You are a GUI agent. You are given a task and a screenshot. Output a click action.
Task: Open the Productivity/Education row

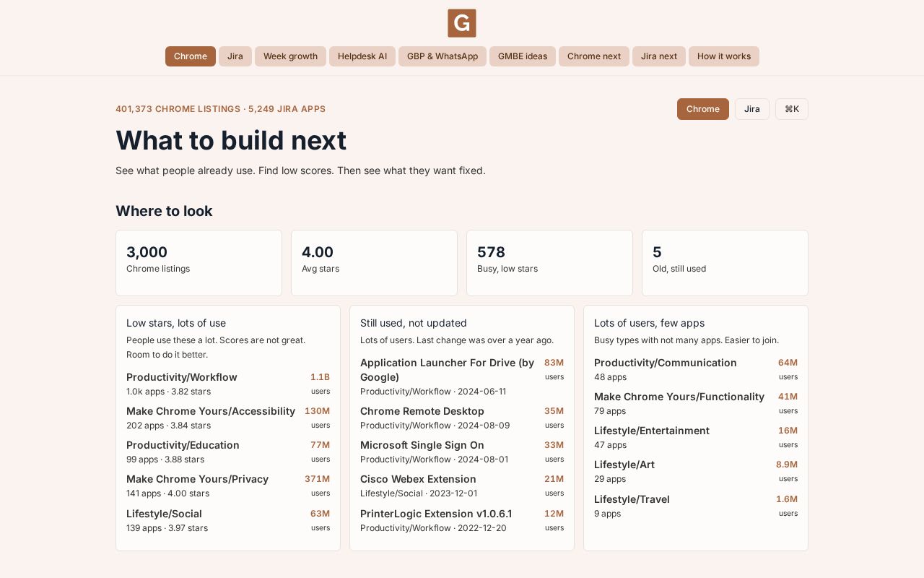[228, 452]
